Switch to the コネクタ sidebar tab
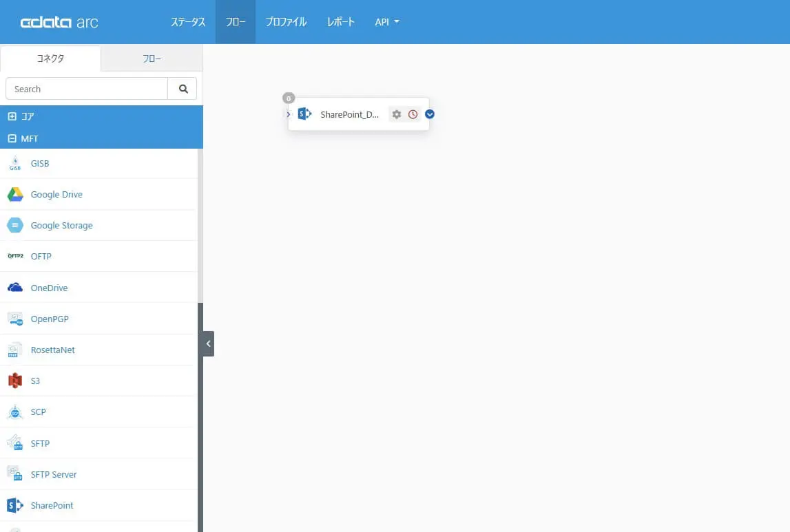The width and height of the screenshot is (790, 532). tap(50, 59)
